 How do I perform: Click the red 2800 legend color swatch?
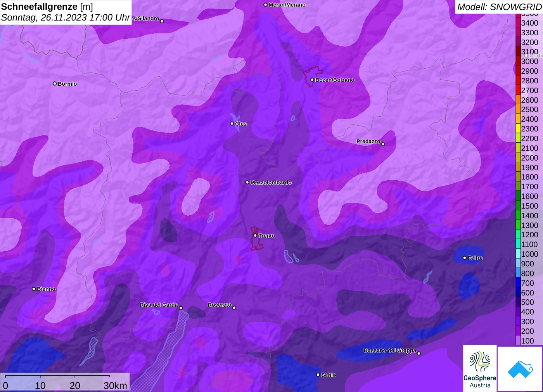pos(518,81)
